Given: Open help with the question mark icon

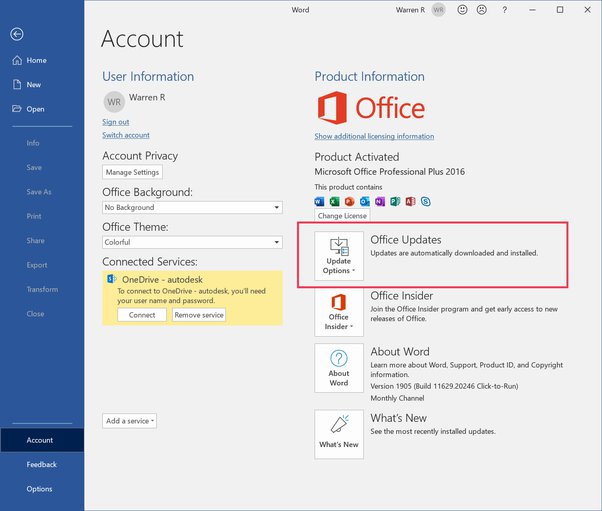Looking at the screenshot, I should pos(504,10).
